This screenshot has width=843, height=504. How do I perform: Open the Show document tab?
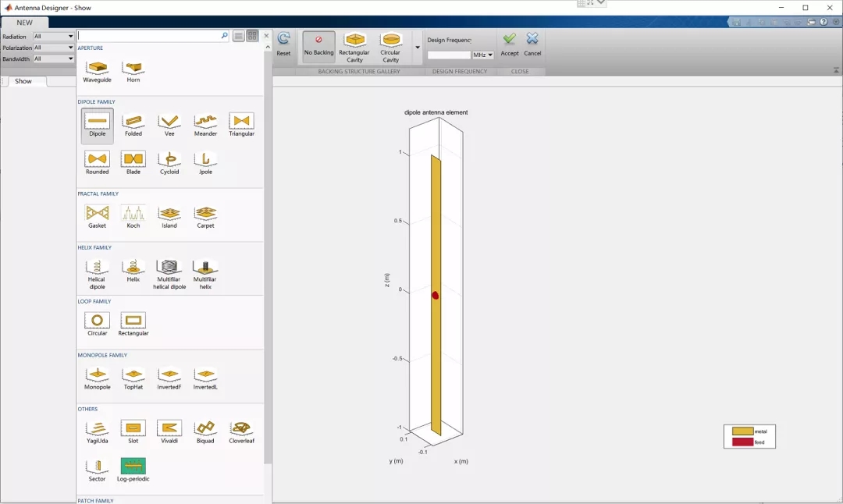[x=23, y=81]
